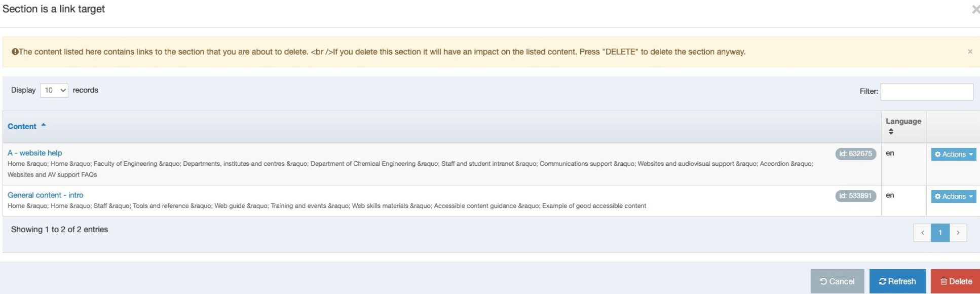Dismiss the yellow warning alert
The height and width of the screenshot is (294, 980).
[970, 52]
